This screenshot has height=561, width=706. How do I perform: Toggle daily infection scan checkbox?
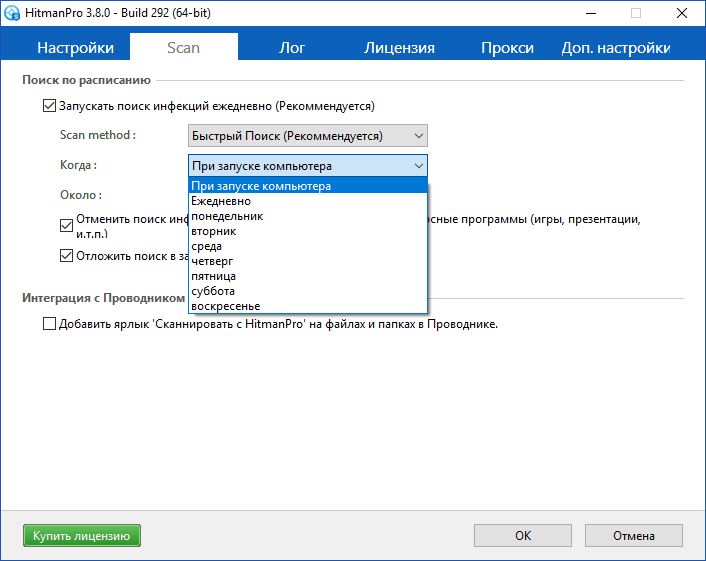pyautogui.click(x=49, y=106)
